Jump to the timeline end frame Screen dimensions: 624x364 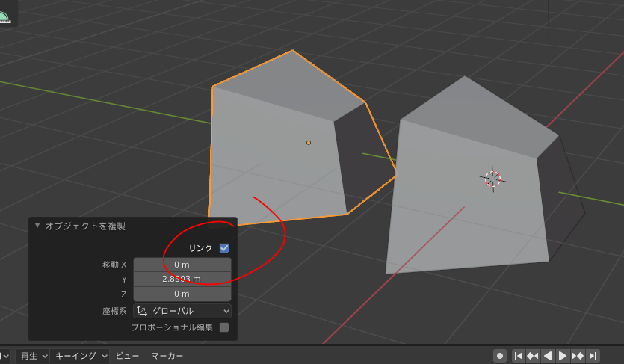(593, 356)
